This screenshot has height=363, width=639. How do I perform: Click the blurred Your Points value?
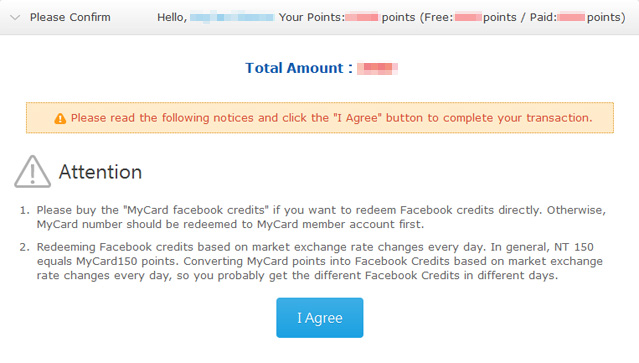click(x=362, y=18)
